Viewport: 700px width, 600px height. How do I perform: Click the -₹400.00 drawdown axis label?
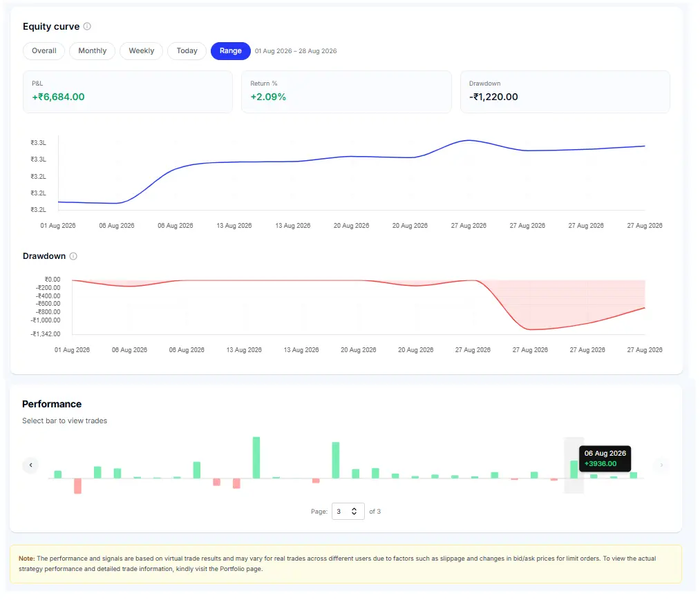(x=48, y=296)
